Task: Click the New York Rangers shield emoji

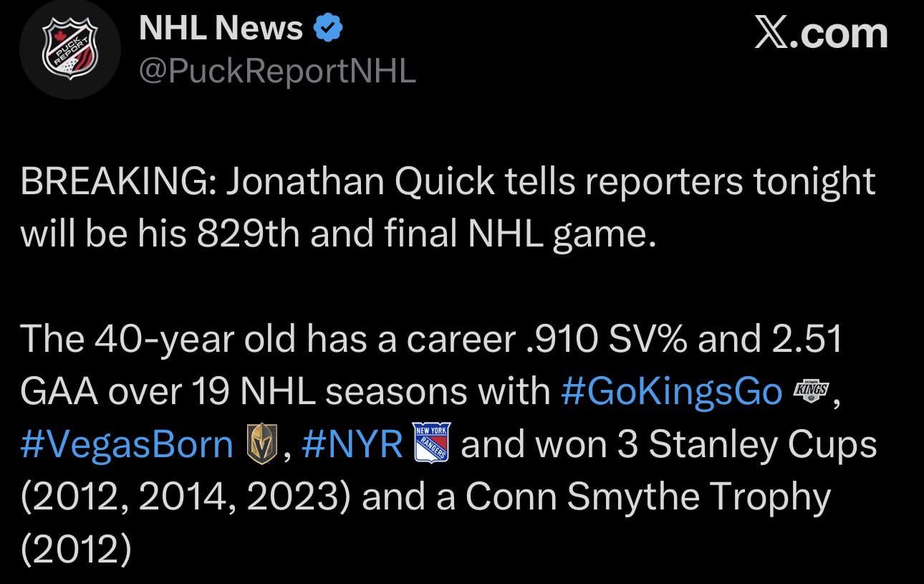Action: click(433, 443)
